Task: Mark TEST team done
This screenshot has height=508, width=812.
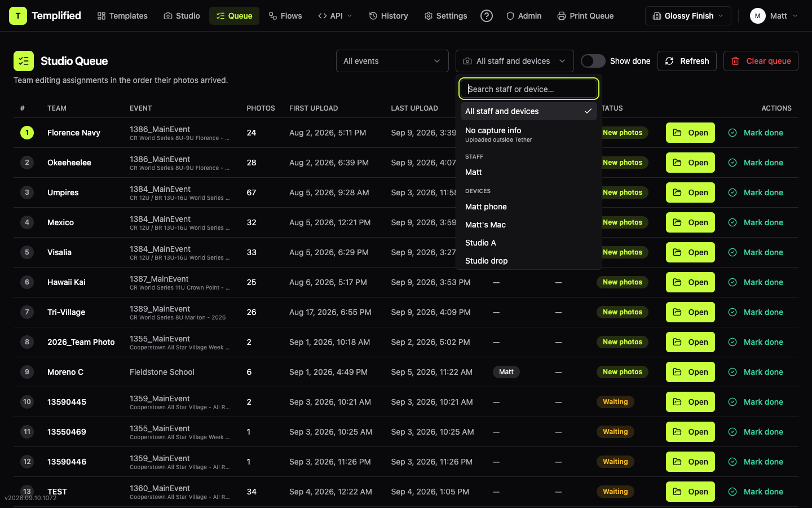Action: coord(756,492)
